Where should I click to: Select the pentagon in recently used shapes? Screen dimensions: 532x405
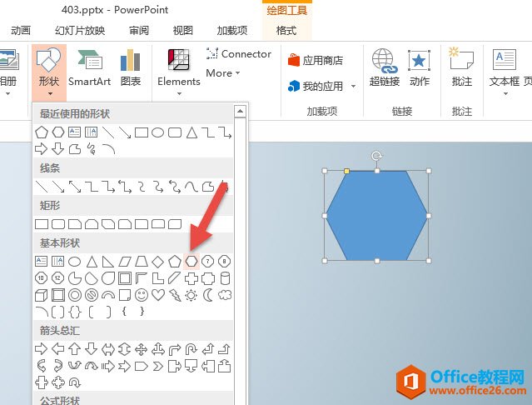tap(41, 132)
